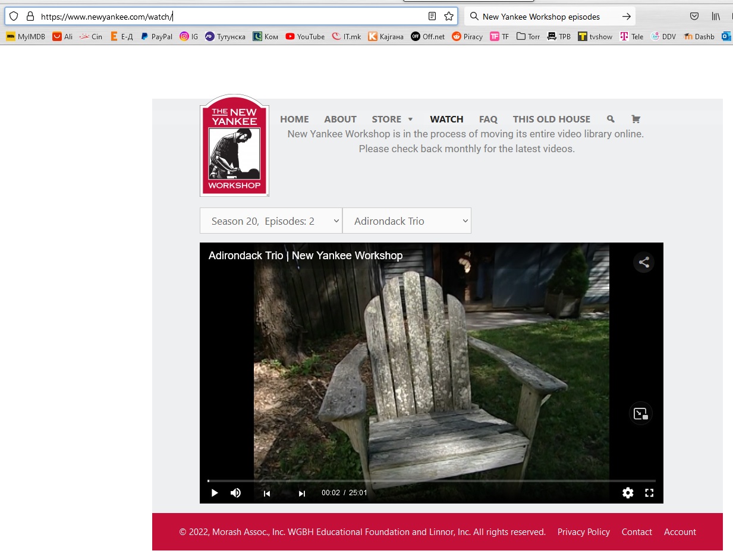Enable picture-in-picture for the video
Viewport: 733px width, 560px height.
click(640, 414)
